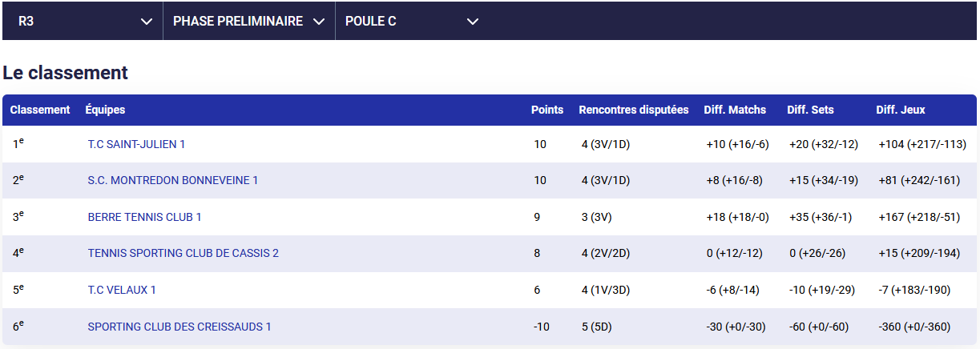Click the -10 (+19/-29) set difference
The width and height of the screenshot is (980, 349).
822,290
